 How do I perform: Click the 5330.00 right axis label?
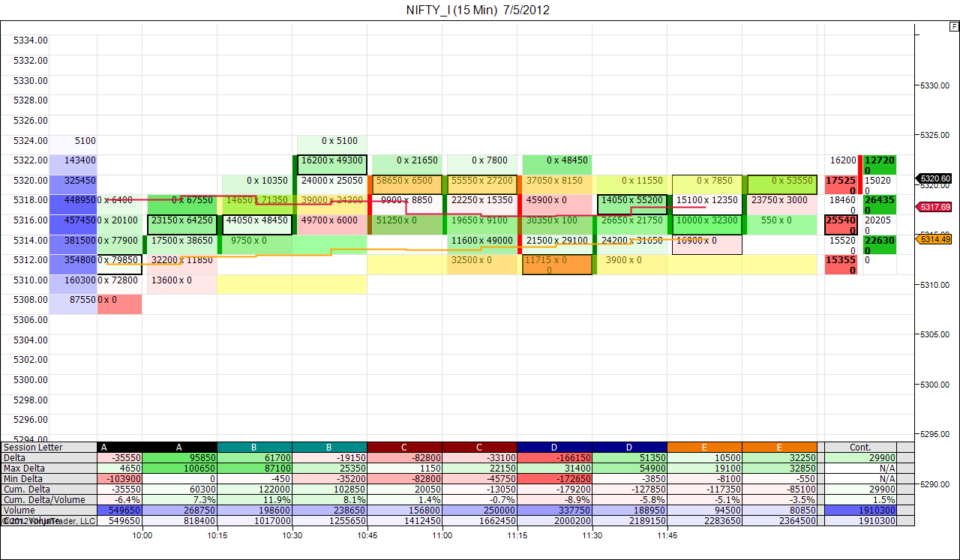click(935, 85)
